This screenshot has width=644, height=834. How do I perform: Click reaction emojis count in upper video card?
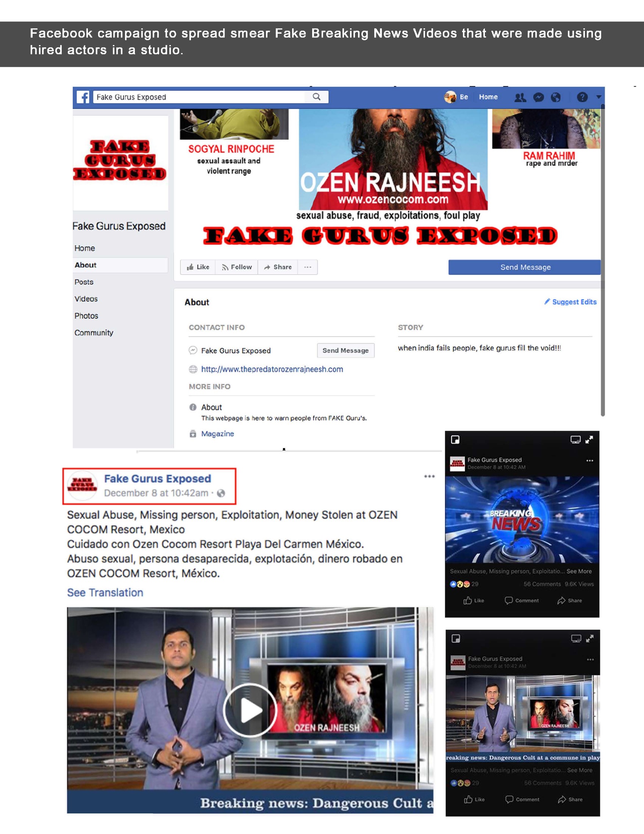pos(464,584)
